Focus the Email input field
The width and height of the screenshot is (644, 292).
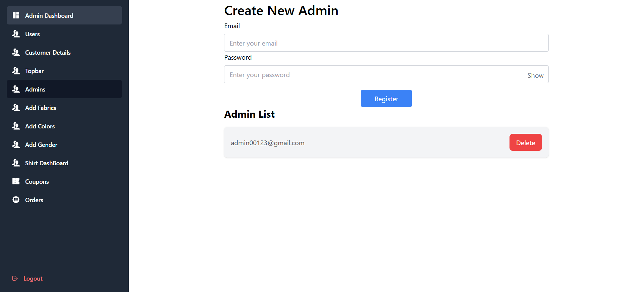point(386,43)
